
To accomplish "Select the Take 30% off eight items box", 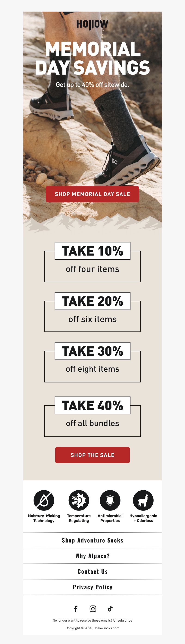I will click(x=92, y=362).
